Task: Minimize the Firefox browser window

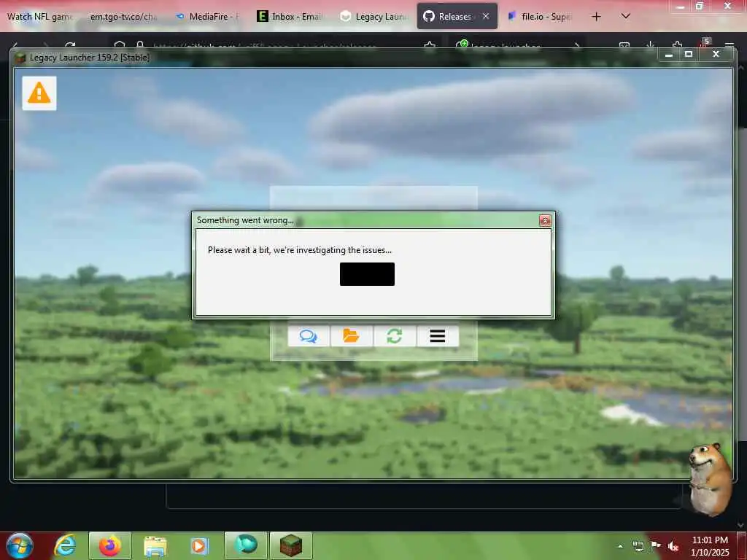Action: click(x=680, y=6)
